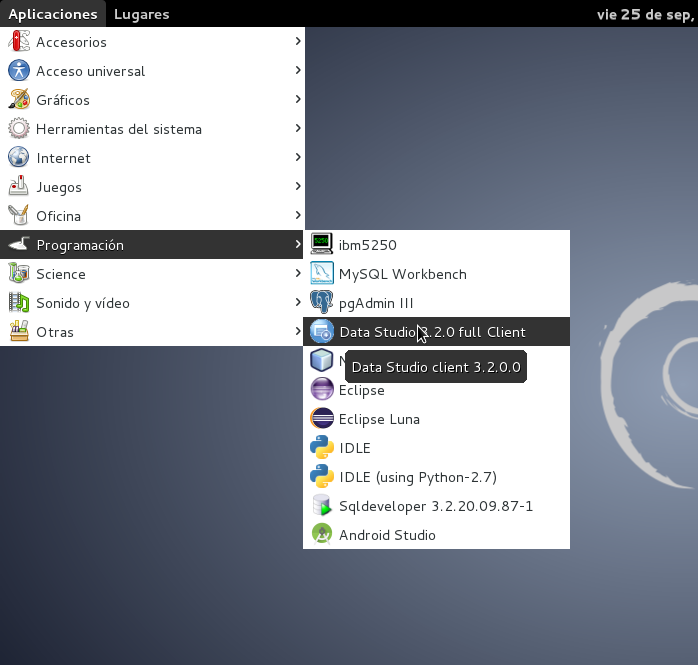
Task: Click the IDLE Python icon
Action: pos(321,447)
